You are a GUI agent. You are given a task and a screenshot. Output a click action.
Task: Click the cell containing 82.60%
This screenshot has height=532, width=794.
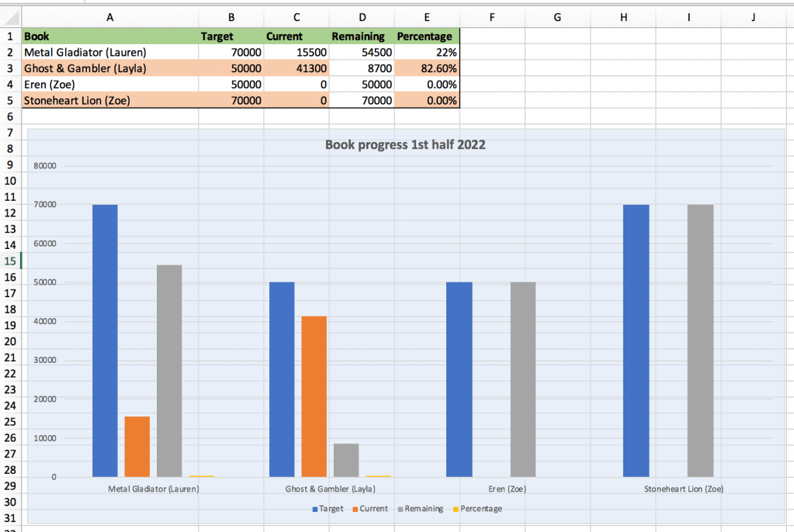tap(427, 68)
